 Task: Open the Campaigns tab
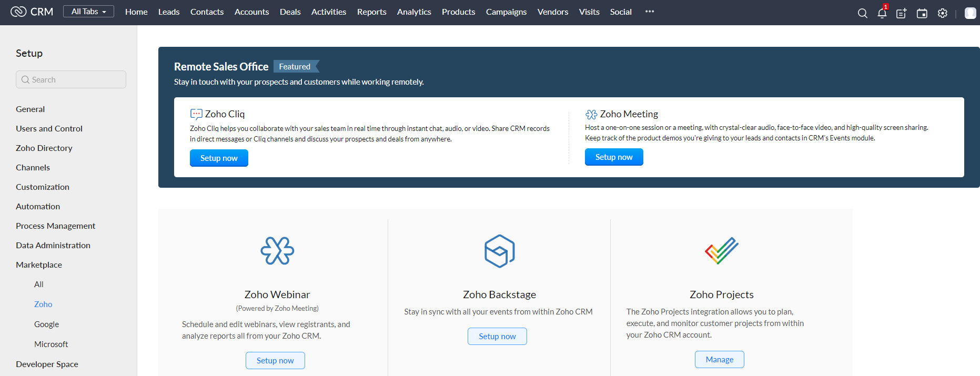coord(506,12)
